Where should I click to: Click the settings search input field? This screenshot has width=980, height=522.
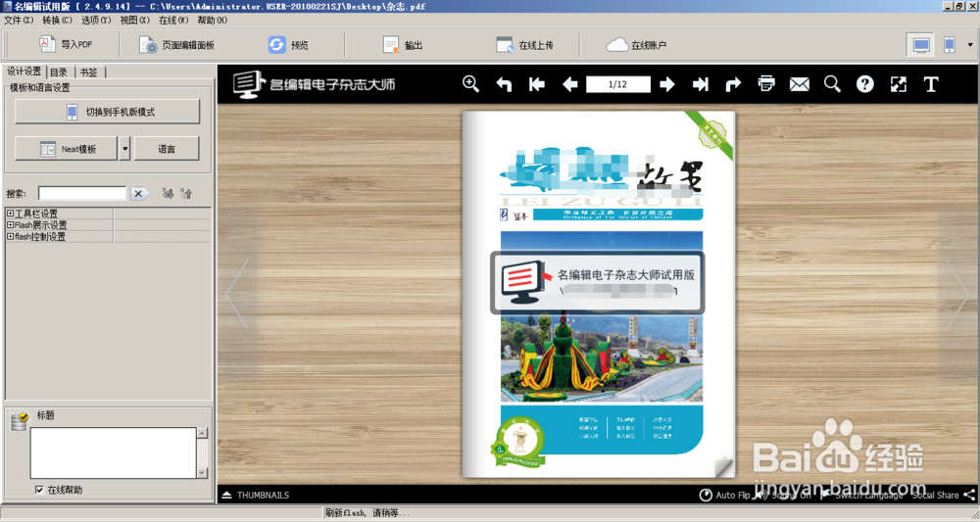[82, 194]
